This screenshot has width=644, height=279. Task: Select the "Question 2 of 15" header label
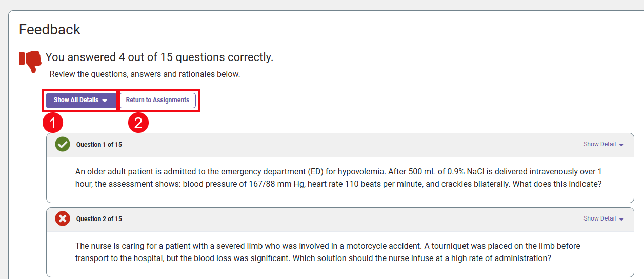pos(99,219)
